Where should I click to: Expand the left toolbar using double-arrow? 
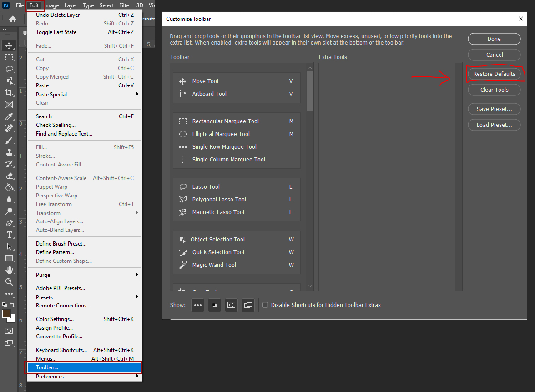(x=4, y=30)
